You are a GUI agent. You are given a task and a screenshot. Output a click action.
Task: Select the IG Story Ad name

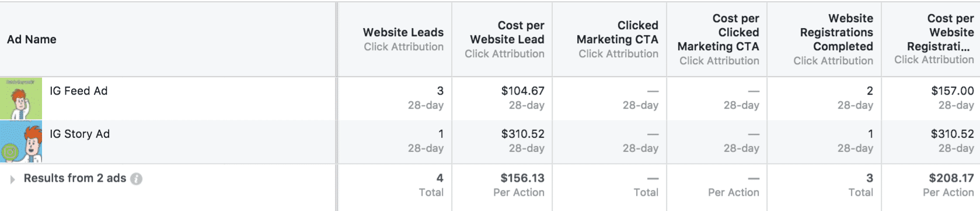[79, 134]
